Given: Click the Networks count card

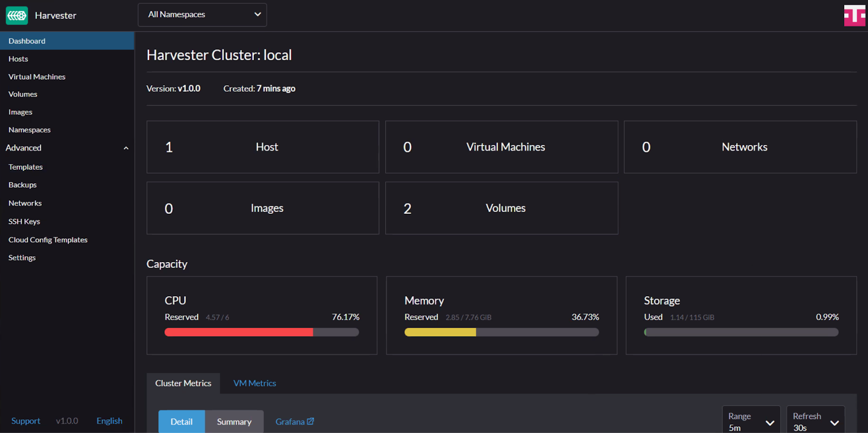Looking at the screenshot, I should tap(741, 147).
